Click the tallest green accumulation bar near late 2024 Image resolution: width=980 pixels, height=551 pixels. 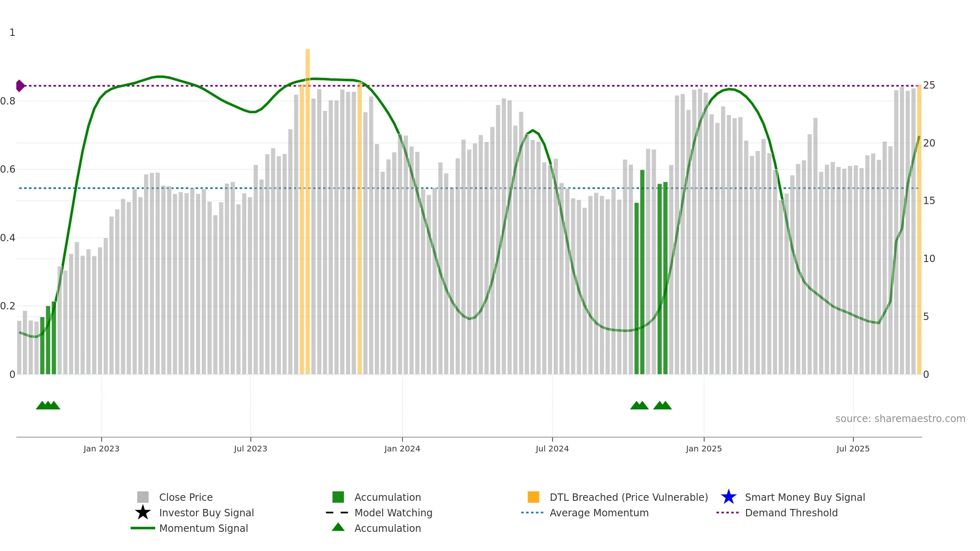point(642,272)
